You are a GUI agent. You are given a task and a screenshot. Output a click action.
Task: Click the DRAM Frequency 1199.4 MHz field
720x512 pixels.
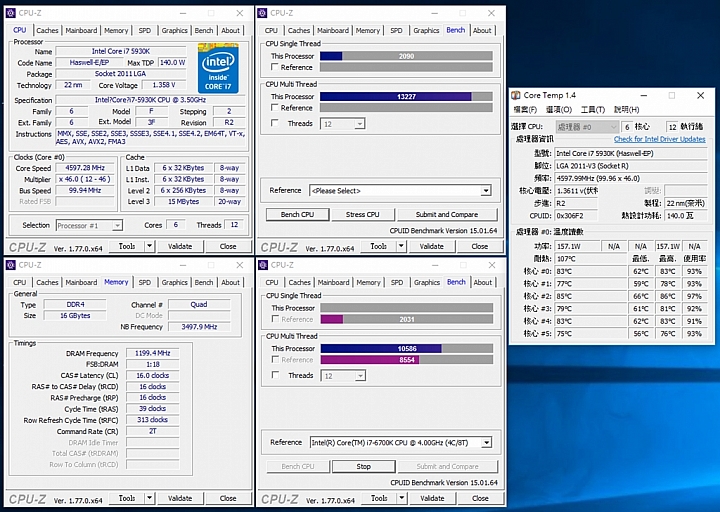click(152, 353)
